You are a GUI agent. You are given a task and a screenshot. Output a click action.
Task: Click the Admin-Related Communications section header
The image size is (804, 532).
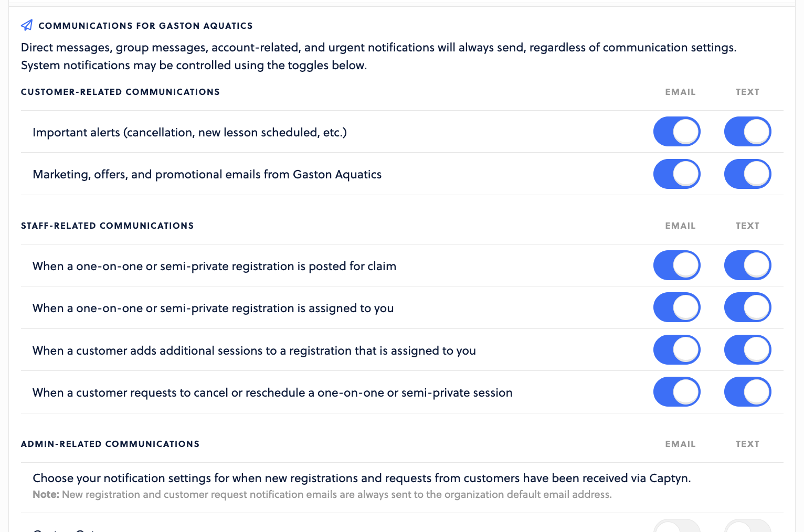[110, 444]
